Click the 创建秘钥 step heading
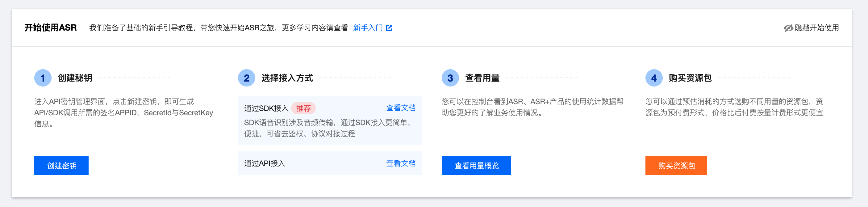This screenshot has width=868, height=207. point(75,78)
